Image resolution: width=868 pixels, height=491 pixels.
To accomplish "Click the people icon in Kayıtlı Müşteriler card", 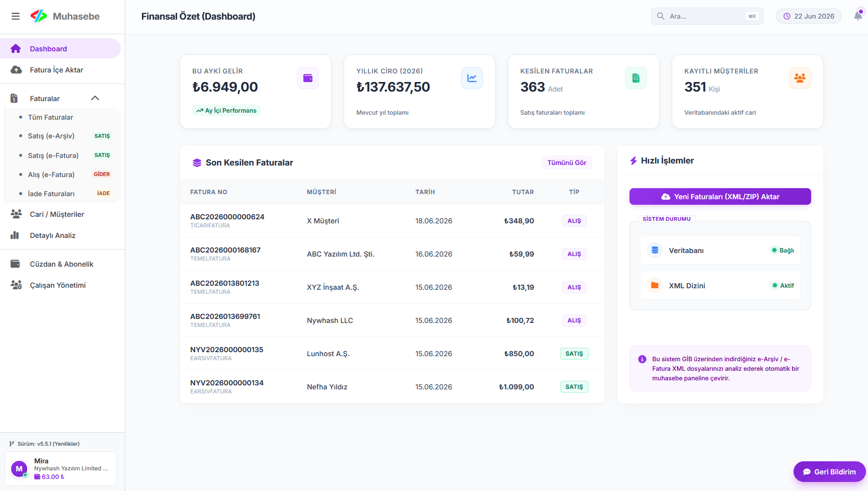I will click(x=800, y=78).
